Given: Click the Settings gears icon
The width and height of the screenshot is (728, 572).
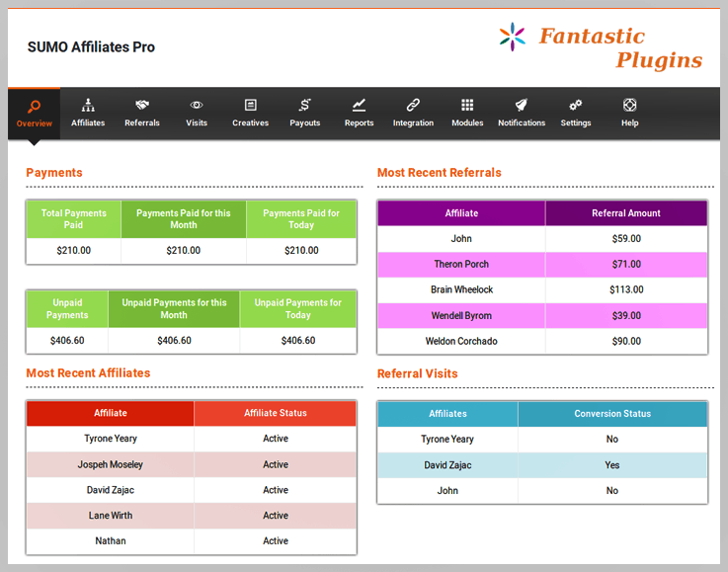Looking at the screenshot, I should click(576, 105).
